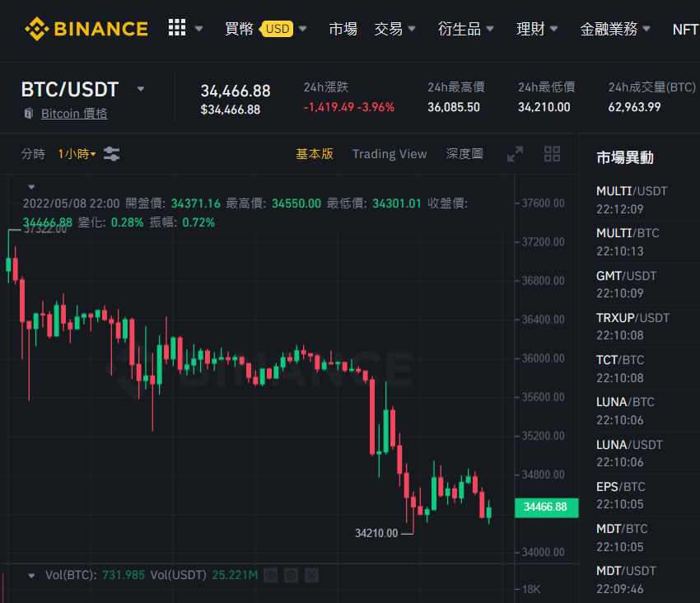Open volume indicator settings gear

pyautogui.click(x=291, y=575)
